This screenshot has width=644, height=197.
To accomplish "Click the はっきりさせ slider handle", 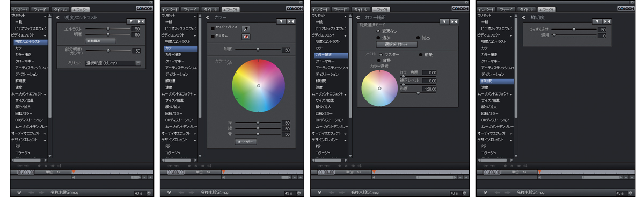I will (x=574, y=30).
